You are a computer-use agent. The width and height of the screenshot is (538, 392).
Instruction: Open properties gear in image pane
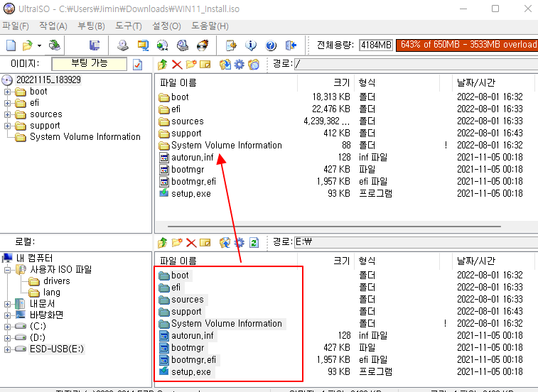(239, 64)
